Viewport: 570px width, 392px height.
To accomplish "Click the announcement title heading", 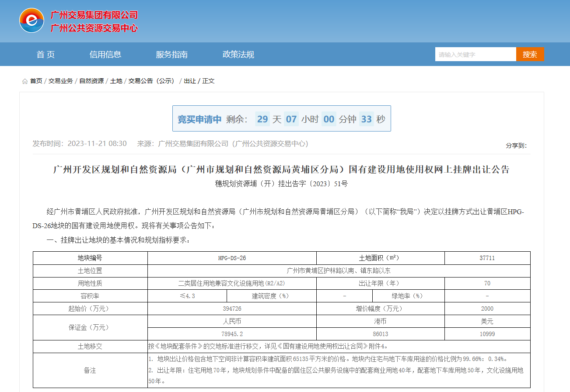I will pyautogui.click(x=281, y=170).
